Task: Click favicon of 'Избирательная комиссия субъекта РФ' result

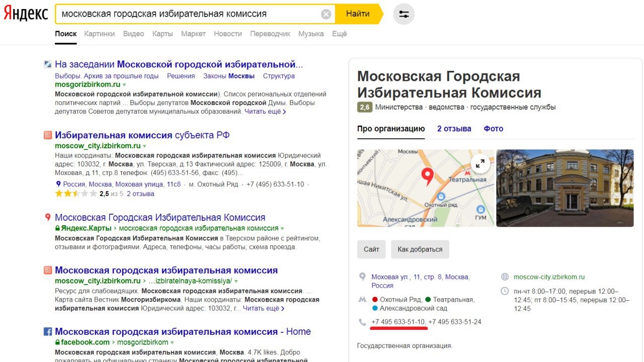Action: 48,135
